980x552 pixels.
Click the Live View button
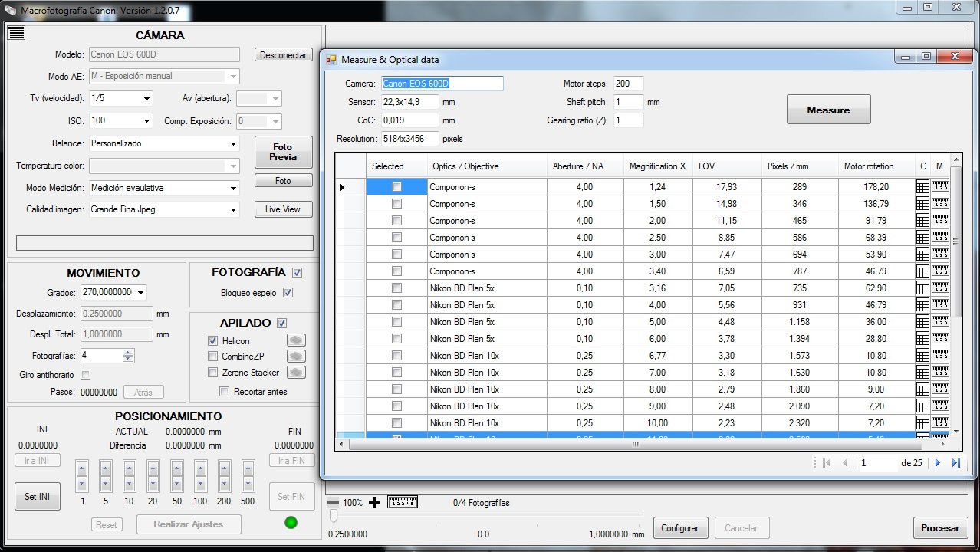click(x=283, y=209)
